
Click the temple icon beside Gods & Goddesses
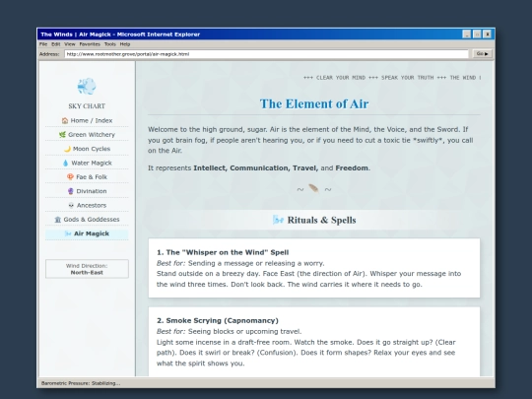[x=58, y=220]
